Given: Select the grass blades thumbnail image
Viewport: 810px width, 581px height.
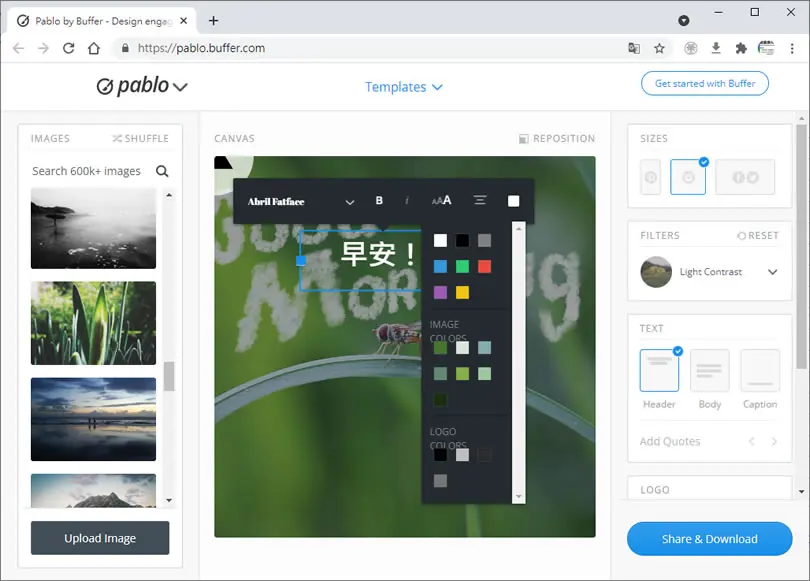Looking at the screenshot, I should [x=93, y=323].
